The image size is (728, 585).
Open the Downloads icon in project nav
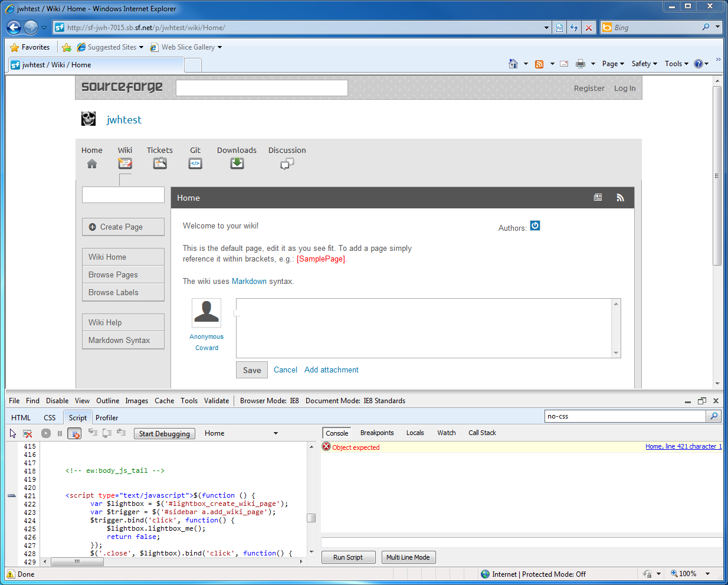coord(237,164)
